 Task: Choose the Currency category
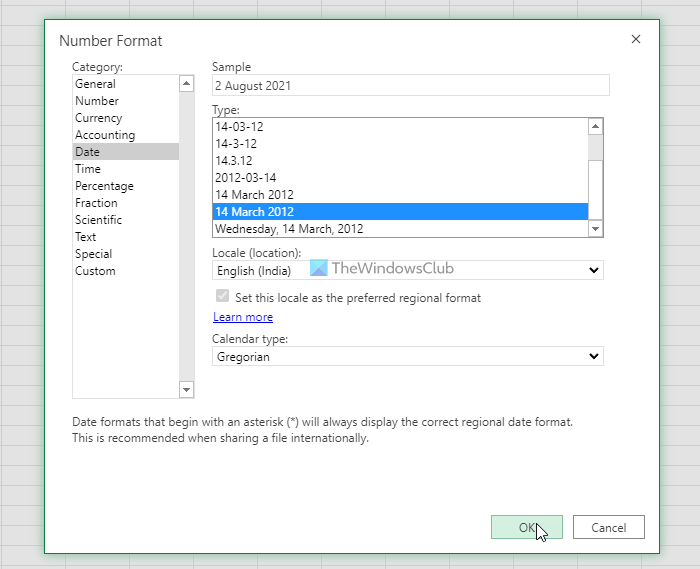point(125,118)
